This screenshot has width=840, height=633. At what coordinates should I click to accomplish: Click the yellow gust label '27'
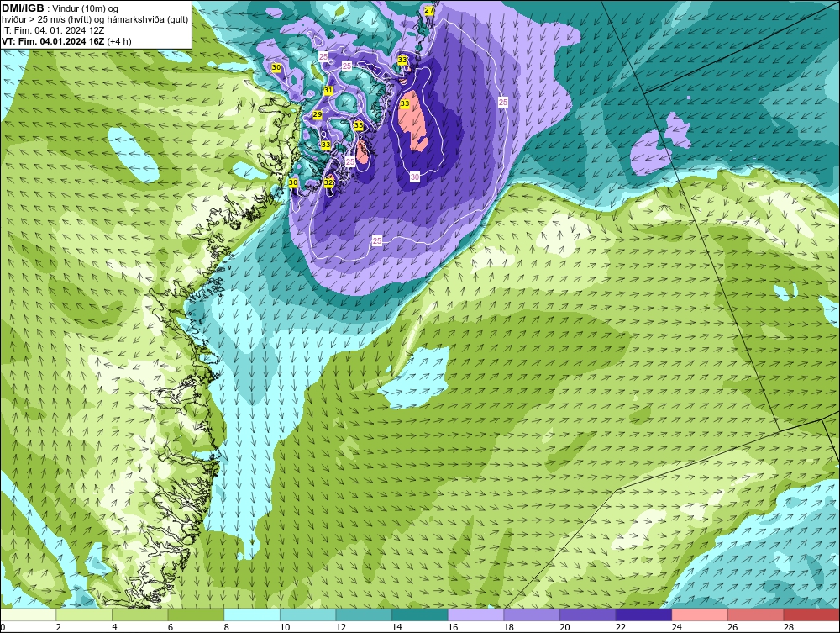[429, 10]
